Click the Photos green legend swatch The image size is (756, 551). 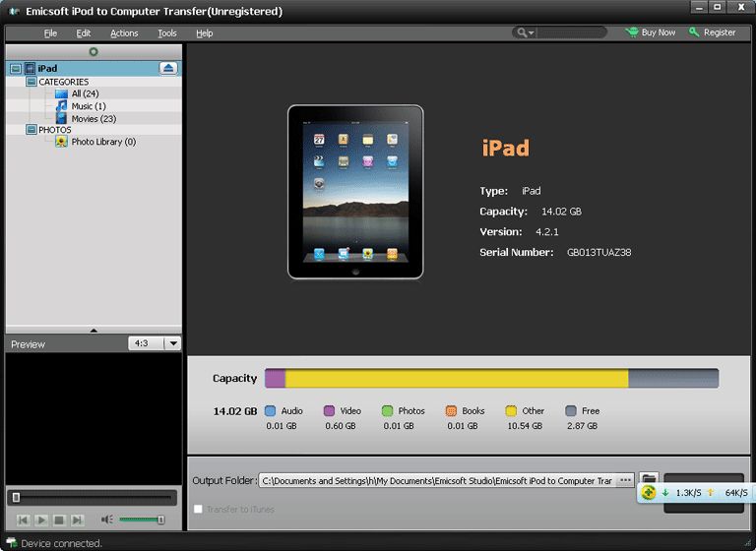point(387,410)
